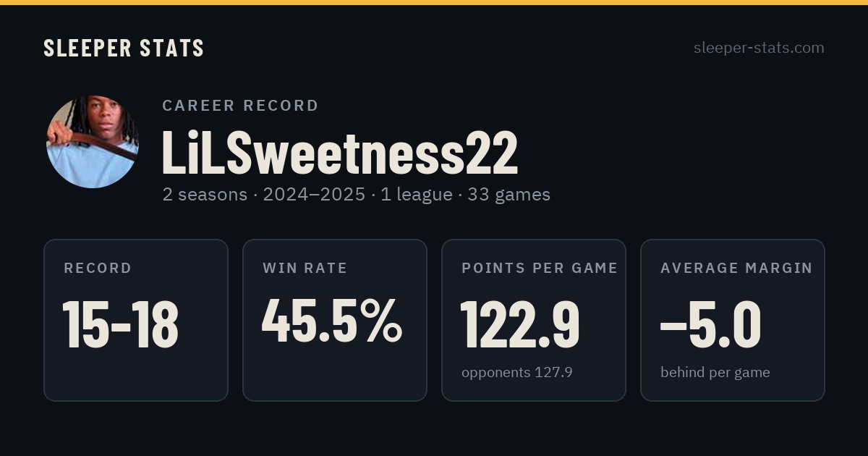Click the opponents 127.9 subtext

point(517,373)
